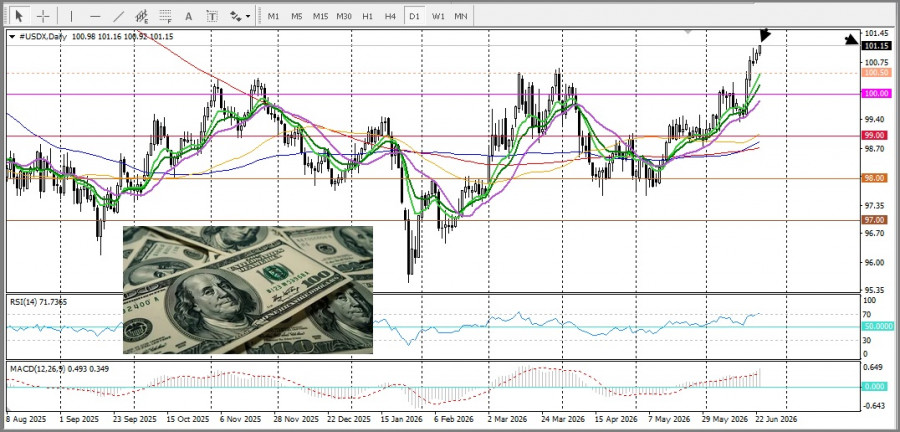Pick the Text Label tool (T)

coord(212,16)
